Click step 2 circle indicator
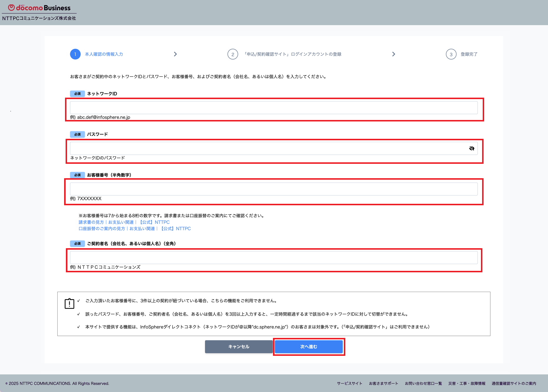 tap(233, 54)
